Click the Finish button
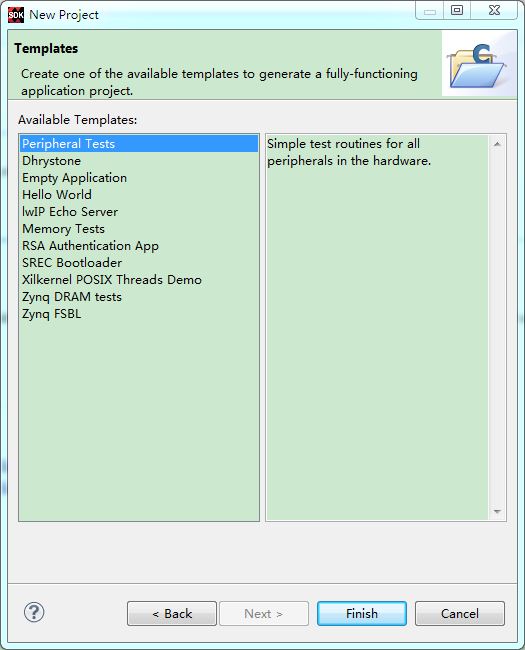The image size is (525, 650). tap(362, 614)
